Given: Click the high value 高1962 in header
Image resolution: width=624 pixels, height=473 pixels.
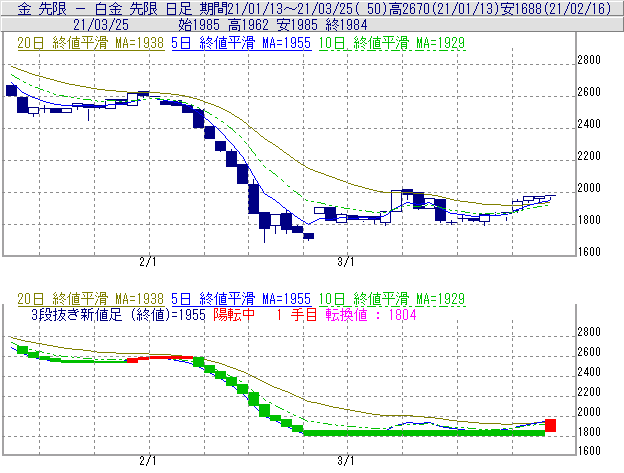Looking at the screenshot, I should (x=249, y=25).
